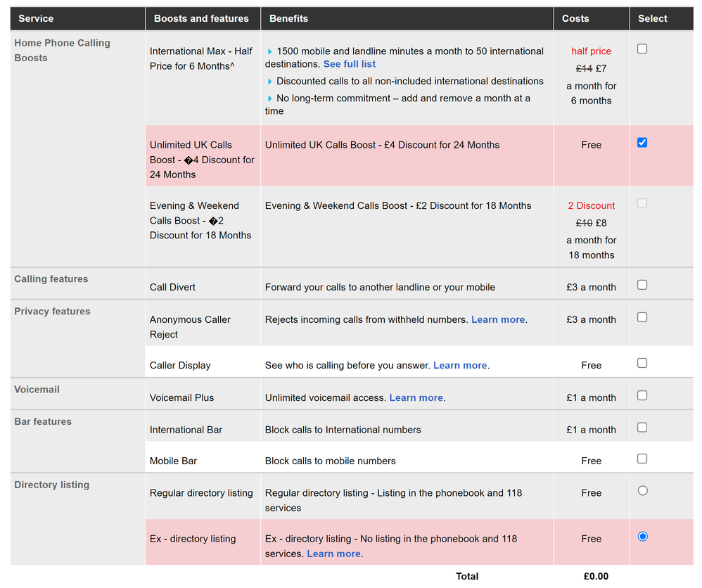Check the International Bar option
The image size is (702, 588).
point(642,428)
